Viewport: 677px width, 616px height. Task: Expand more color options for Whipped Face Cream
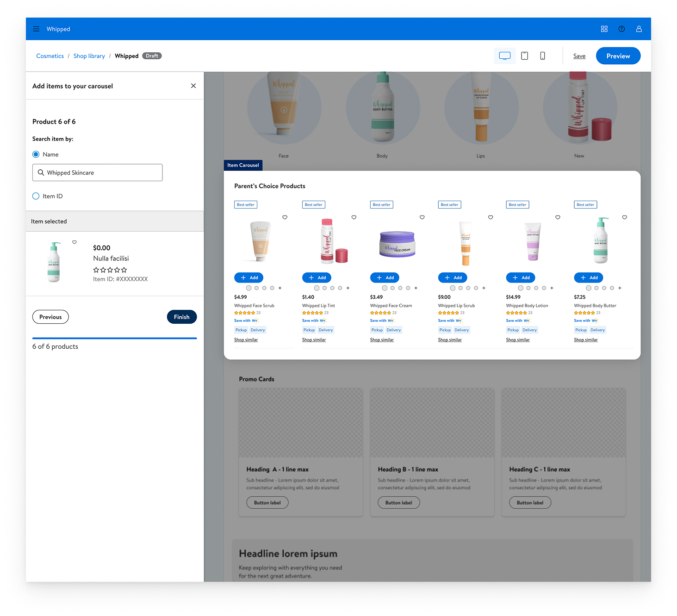tap(416, 288)
